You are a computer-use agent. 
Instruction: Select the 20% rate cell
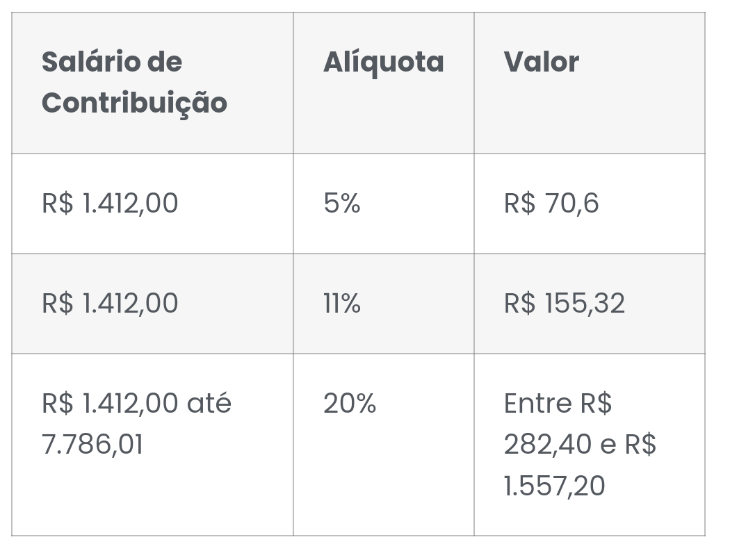click(x=384, y=445)
